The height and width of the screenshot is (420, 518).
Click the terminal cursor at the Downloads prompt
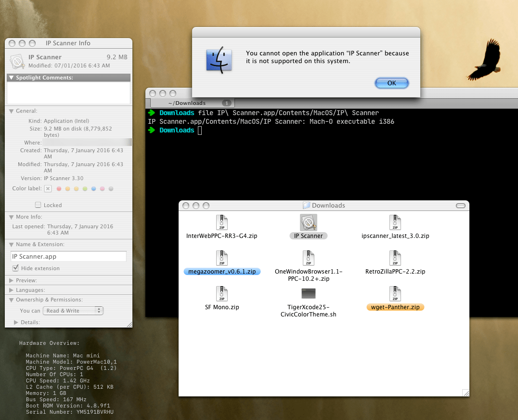200,130
